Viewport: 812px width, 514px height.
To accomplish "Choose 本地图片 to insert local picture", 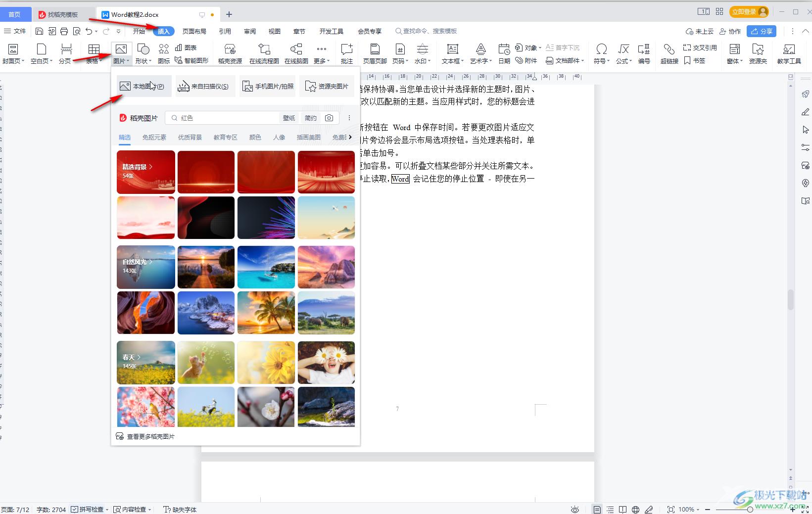I will [x=144, y=86].
